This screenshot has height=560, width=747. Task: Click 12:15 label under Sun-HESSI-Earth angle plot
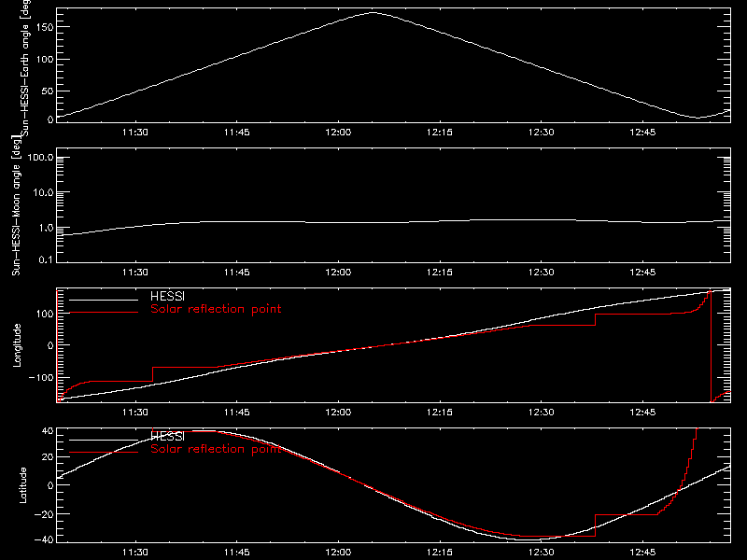point(440,133)
